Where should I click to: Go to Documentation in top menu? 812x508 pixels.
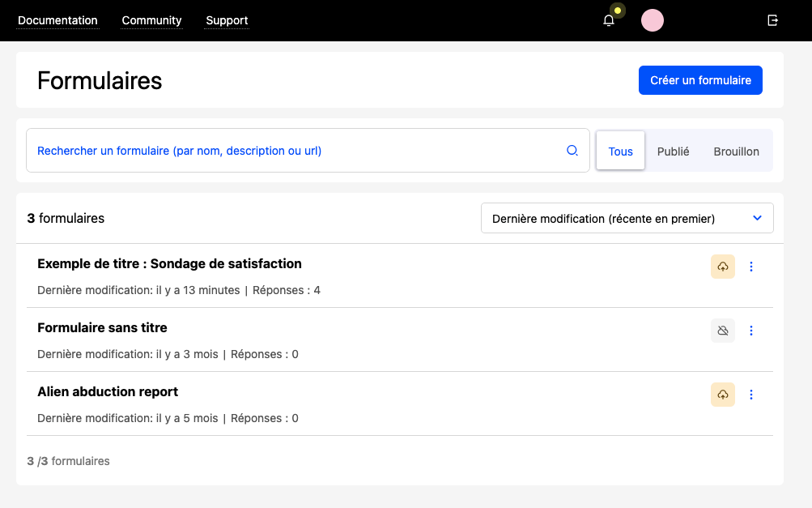[57, 21]
